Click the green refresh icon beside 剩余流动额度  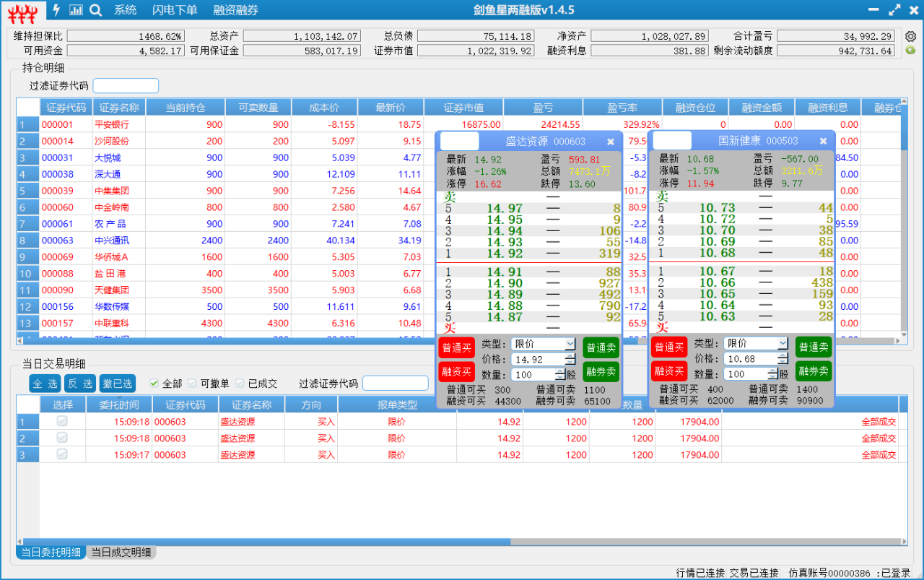pyautogui.click(x=910, y=51)
